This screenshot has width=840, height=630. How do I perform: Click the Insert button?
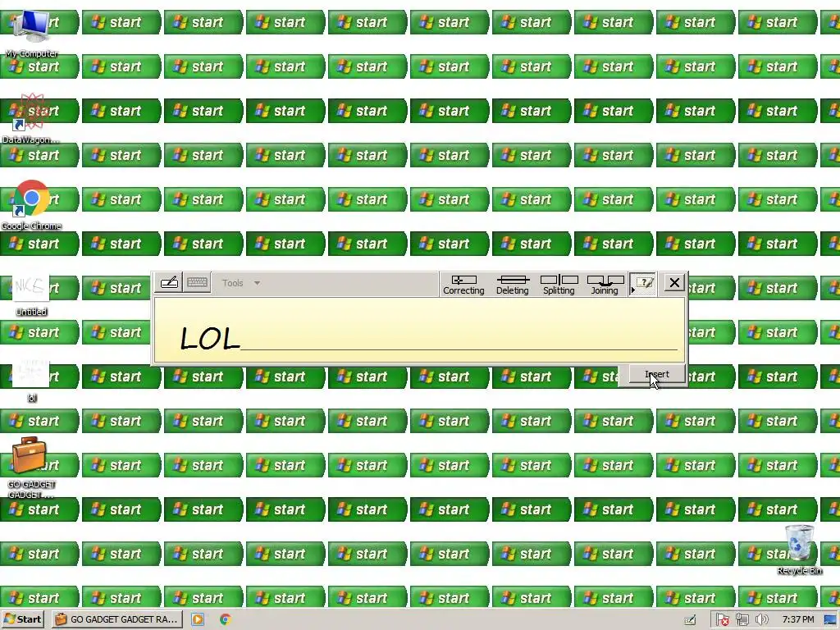657,374
